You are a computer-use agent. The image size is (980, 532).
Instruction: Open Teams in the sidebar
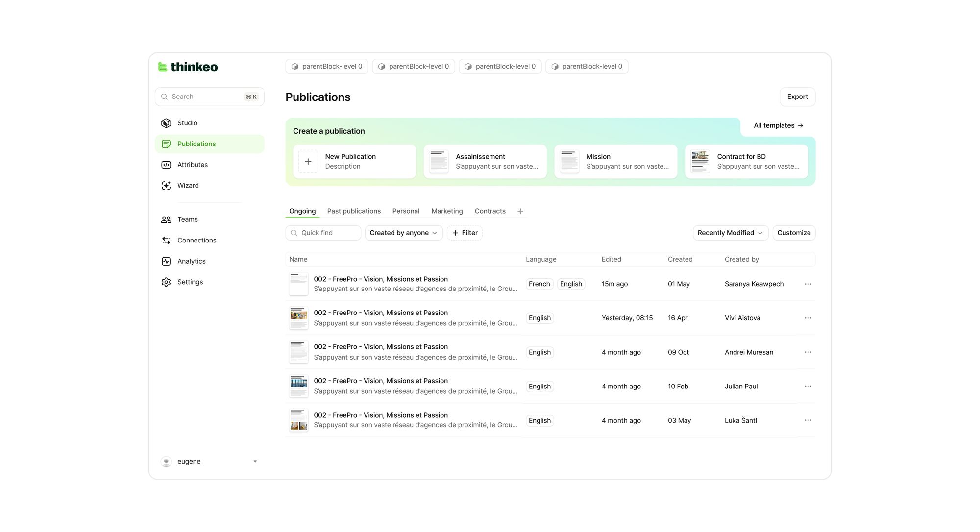209,219
